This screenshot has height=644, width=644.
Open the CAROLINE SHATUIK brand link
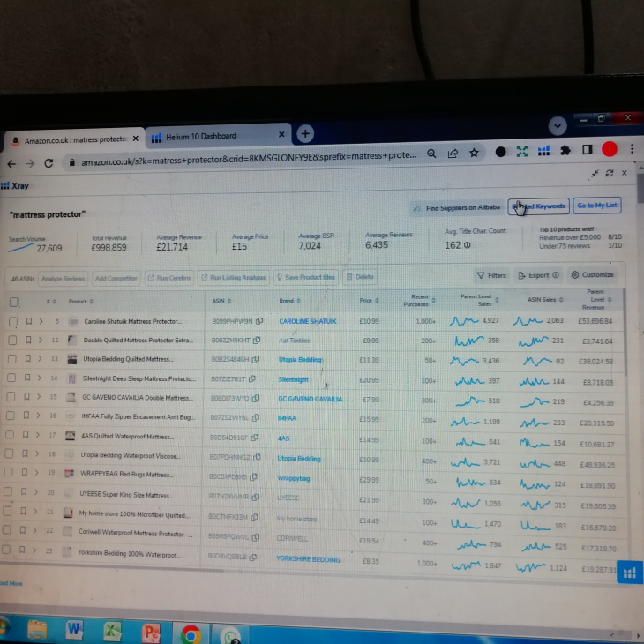coord(308,321)
